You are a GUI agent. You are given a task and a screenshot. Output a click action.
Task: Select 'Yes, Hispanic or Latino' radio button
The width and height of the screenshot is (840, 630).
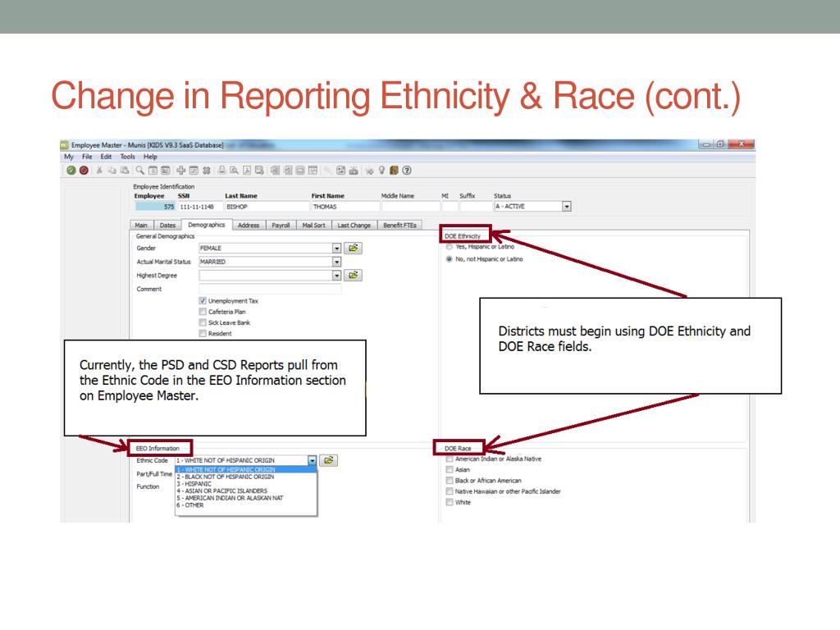(450, 247)
